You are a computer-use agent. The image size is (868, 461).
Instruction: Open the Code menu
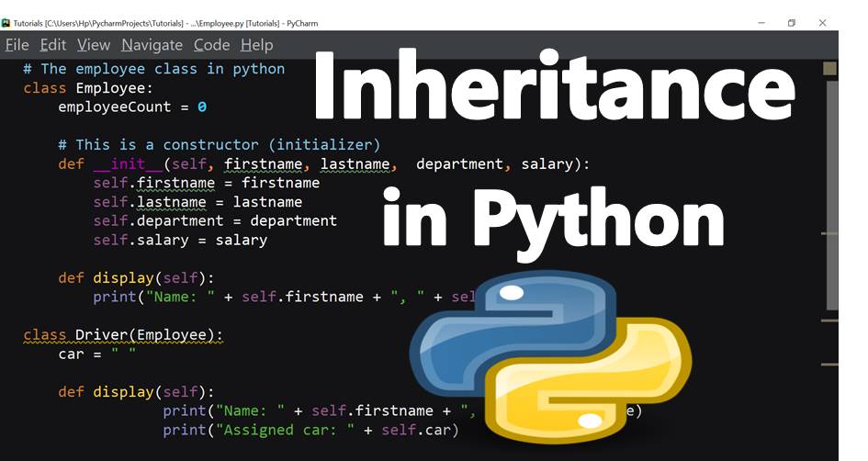tap(211, 45)
